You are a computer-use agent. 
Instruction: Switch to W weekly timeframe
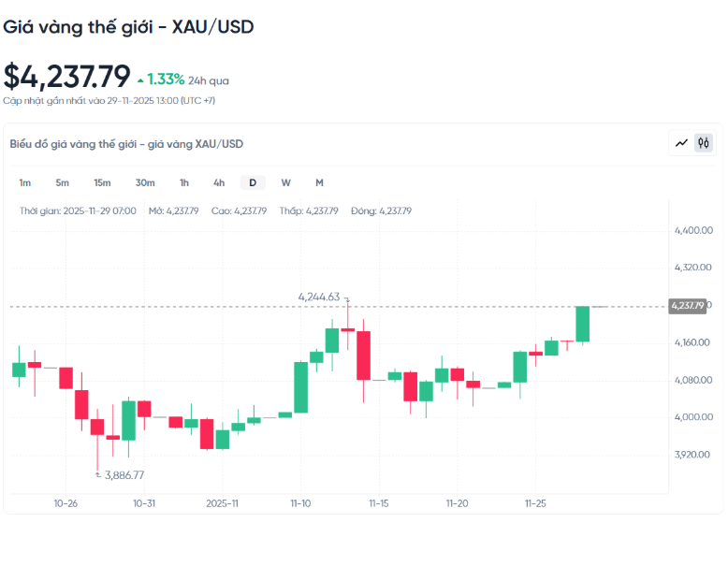point(285,182)
